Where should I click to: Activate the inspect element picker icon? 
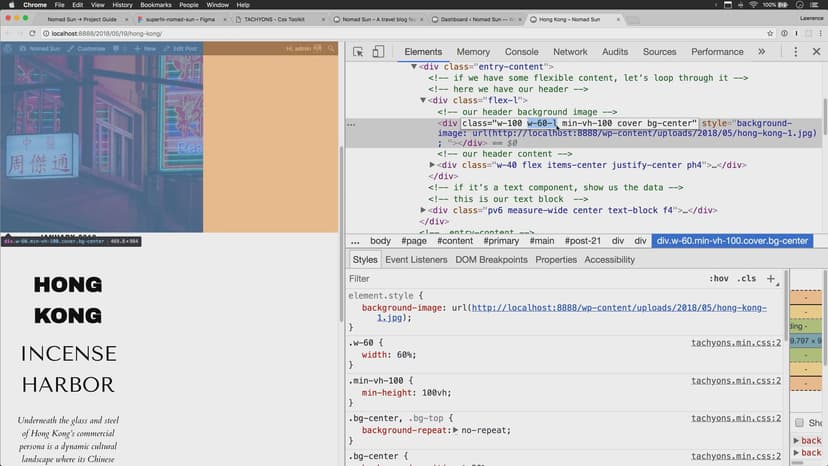359,52
